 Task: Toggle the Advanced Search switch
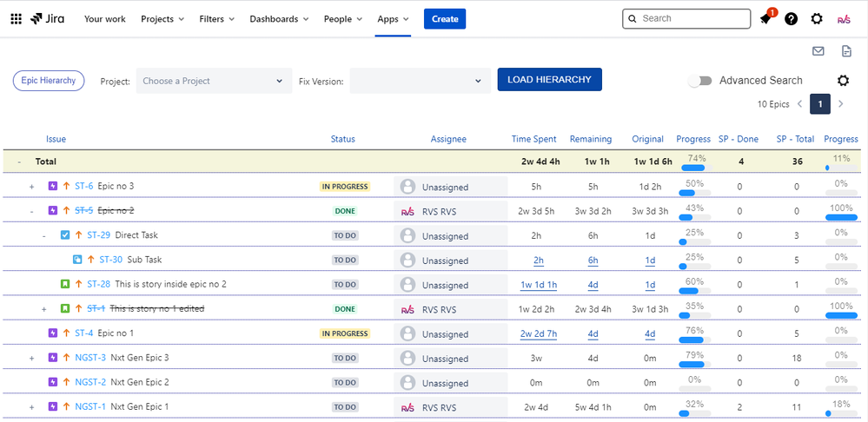[699, 81]
